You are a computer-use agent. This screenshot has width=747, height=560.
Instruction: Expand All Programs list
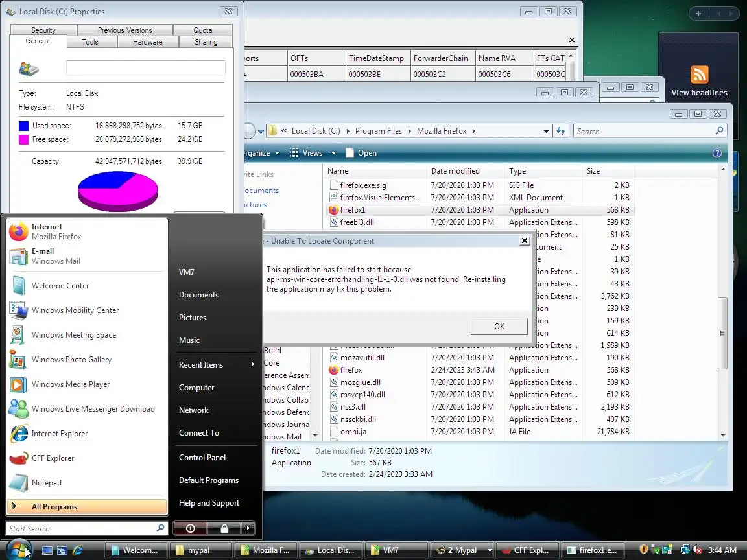pyautogui.click(x=87, y=507)
